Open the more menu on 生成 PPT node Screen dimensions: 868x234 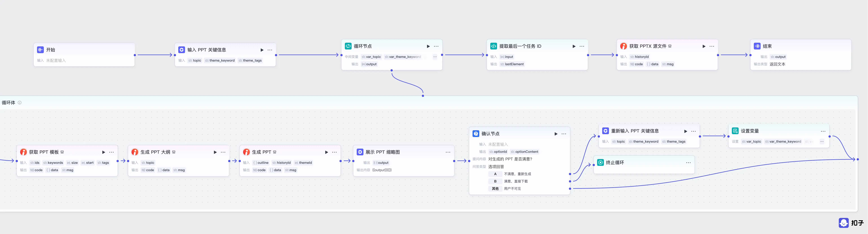tap(334, 152)
